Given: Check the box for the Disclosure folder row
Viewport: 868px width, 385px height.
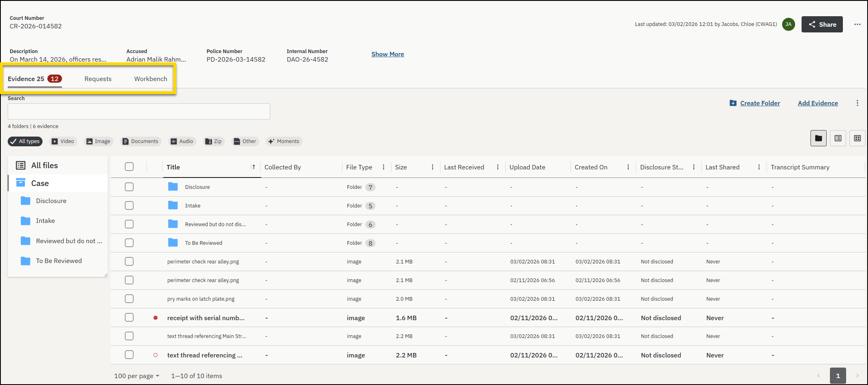Looking at the screenshot, I should pyautogui.click(x=129, y=187).
